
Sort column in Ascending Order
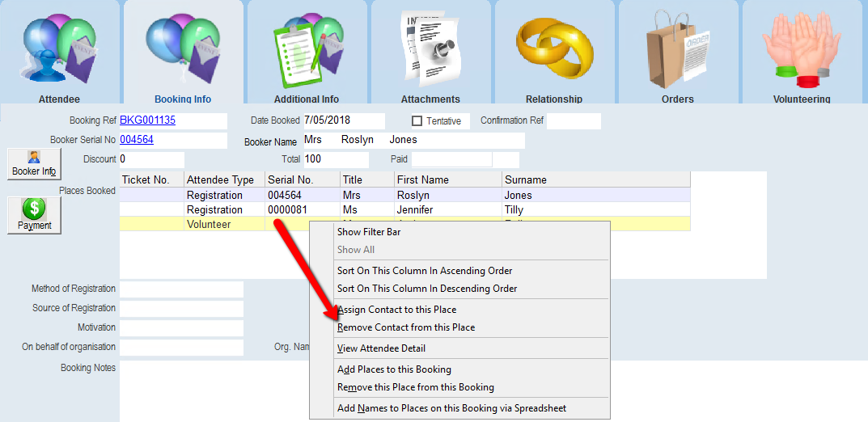pyautogui.click(x=425, y=271)
